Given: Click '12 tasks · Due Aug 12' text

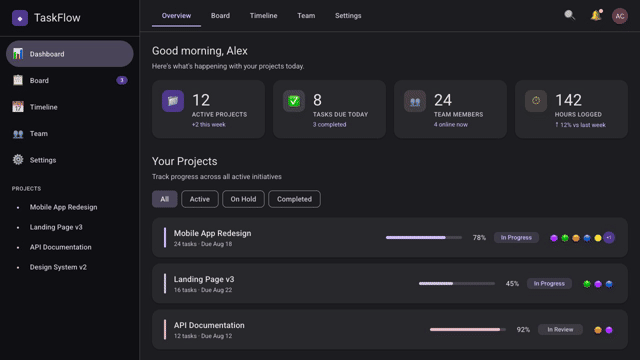Looking at the screenshot, I should pos(203,336).
